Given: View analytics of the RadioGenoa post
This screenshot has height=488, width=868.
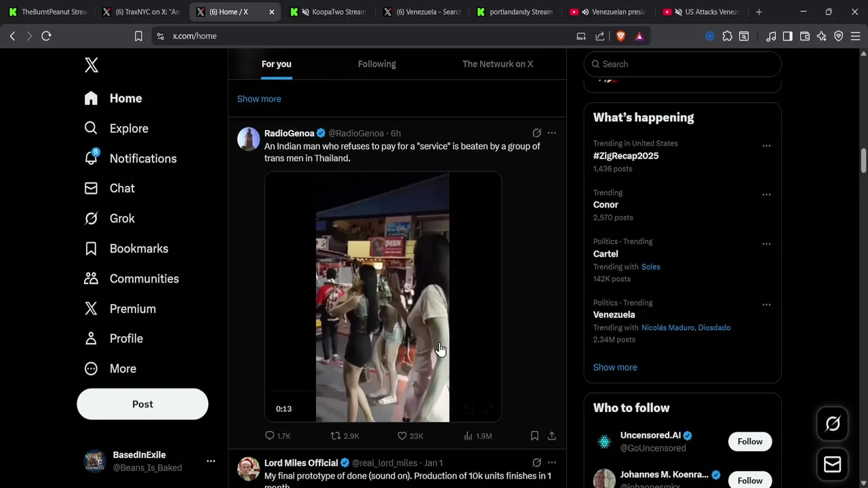Looking at the screenshot, I should click(x=477, y=436).
